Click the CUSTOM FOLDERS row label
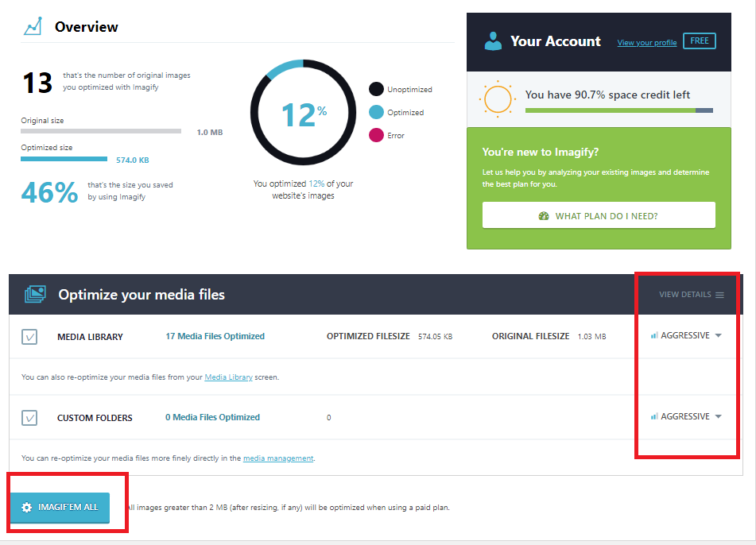The image size is (756, 545). [95, 418]
